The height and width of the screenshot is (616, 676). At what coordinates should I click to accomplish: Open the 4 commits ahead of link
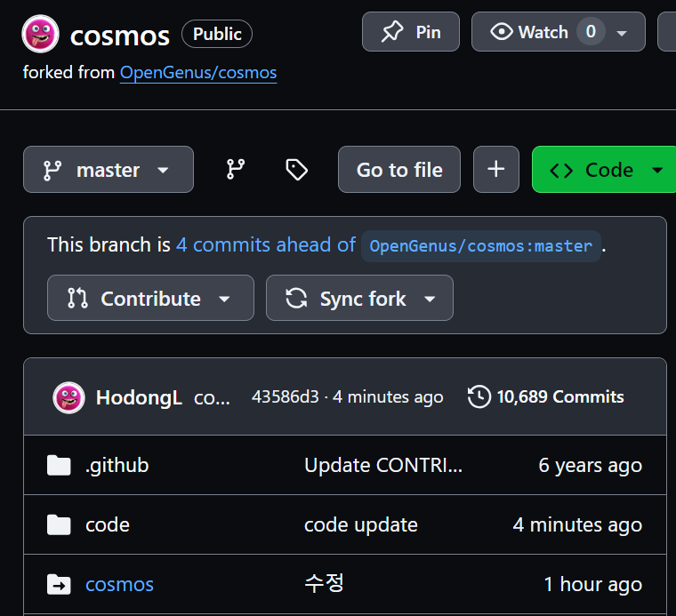tap(266, 244)
